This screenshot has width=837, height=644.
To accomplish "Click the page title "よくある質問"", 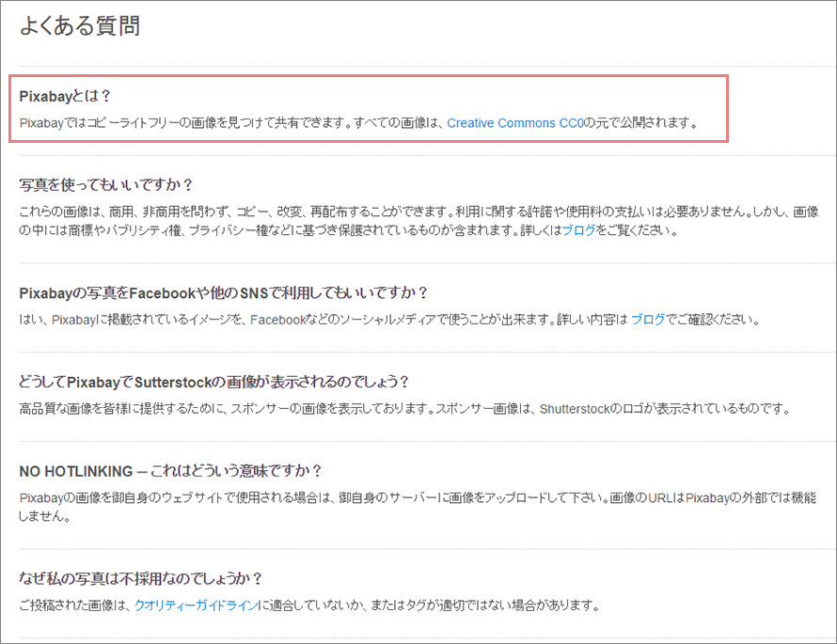I will (x=80, y=25).
